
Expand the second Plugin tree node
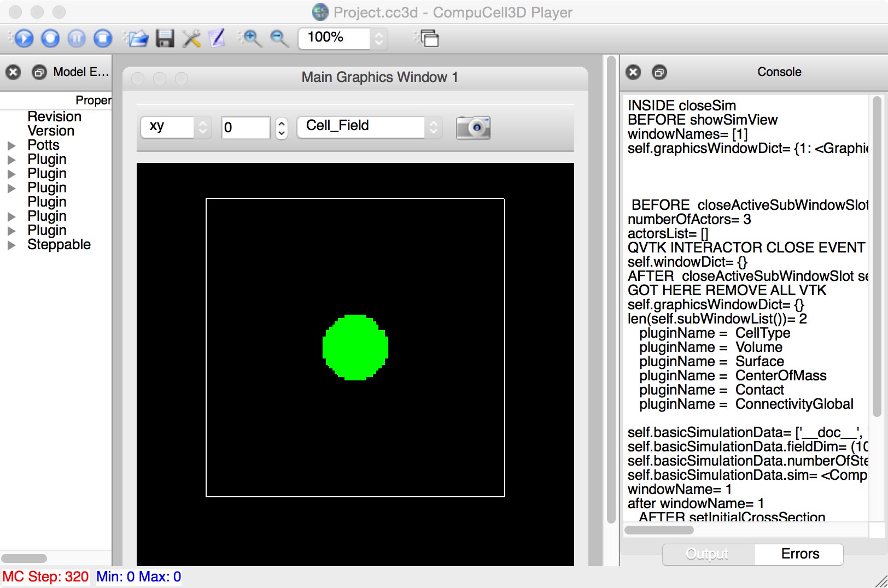coord(11,174)
